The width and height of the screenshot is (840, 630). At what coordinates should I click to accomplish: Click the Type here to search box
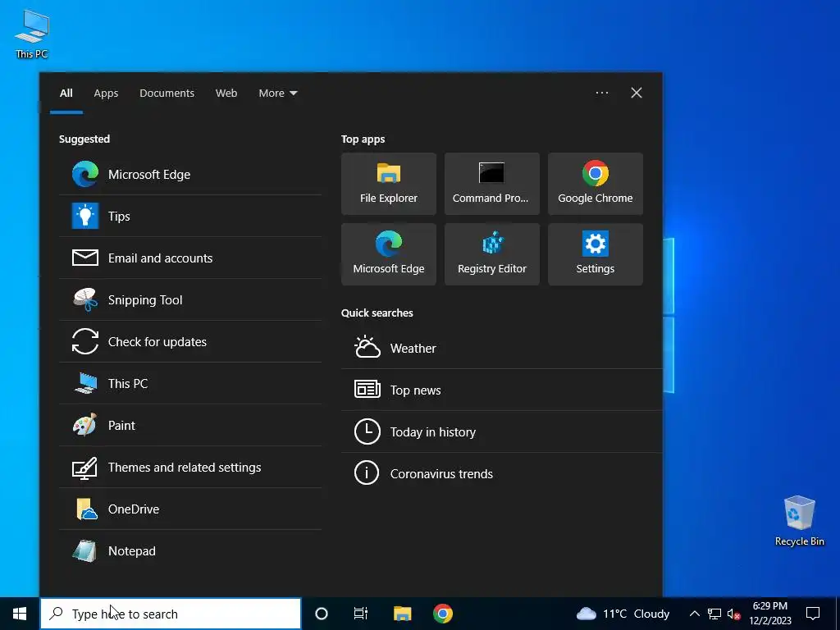click(x=171, y=614)
